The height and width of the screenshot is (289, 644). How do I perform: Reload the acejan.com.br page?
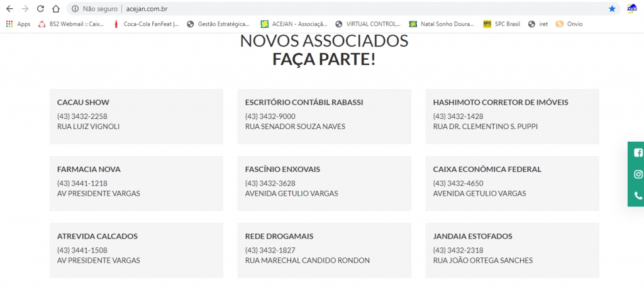(x=40, y=9)
